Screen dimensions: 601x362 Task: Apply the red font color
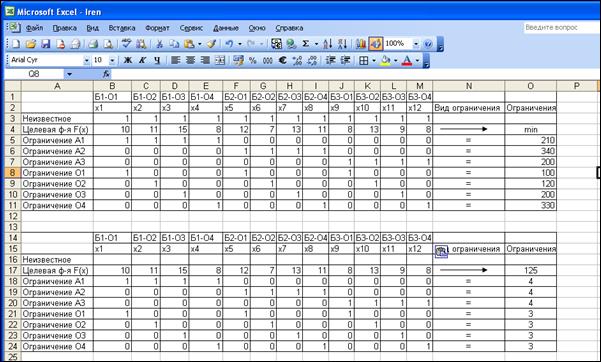coord(407,60)
